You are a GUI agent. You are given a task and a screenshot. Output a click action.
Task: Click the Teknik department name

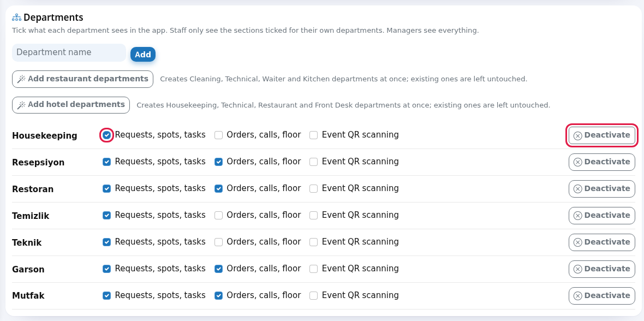(x=27, y=242)
